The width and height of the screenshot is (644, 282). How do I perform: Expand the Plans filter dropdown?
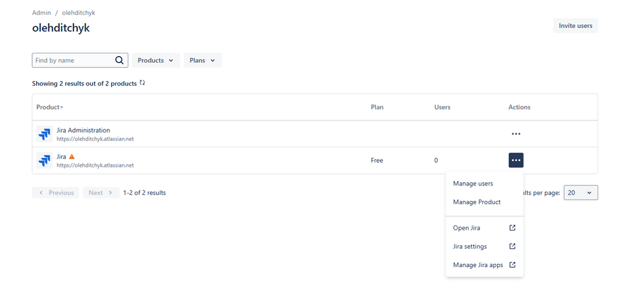pos(202,61)
